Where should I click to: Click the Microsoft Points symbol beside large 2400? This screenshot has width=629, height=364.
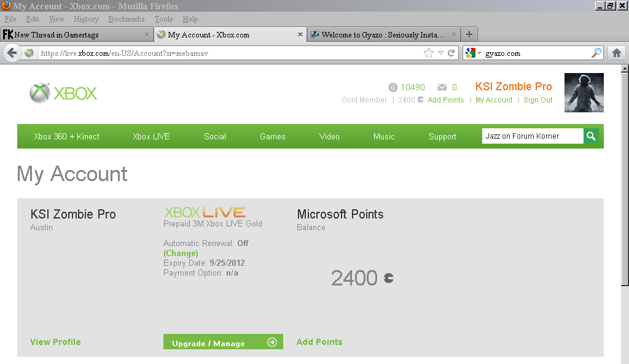coord(388,278)
